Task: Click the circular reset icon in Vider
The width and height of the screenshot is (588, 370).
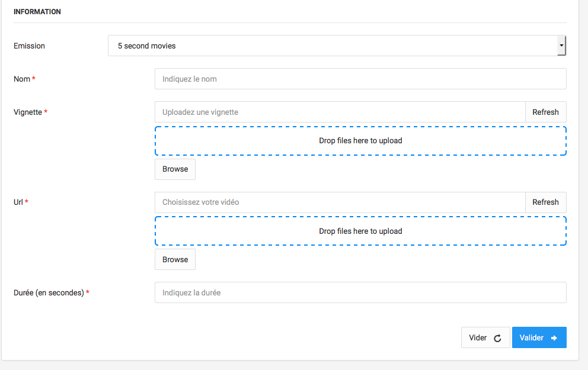Action: 497,338
